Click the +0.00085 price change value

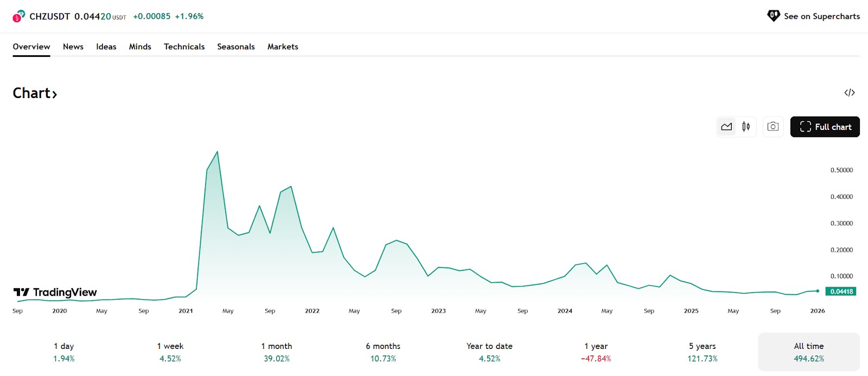click(152, 16)
